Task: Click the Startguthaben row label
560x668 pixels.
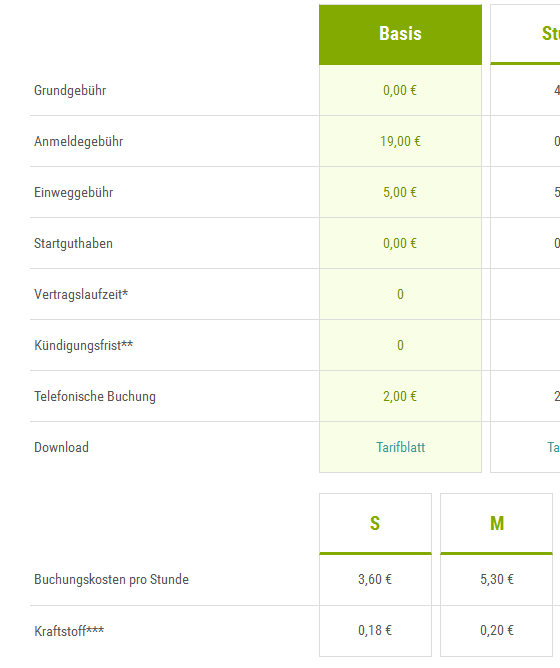Action: point(73,244)
